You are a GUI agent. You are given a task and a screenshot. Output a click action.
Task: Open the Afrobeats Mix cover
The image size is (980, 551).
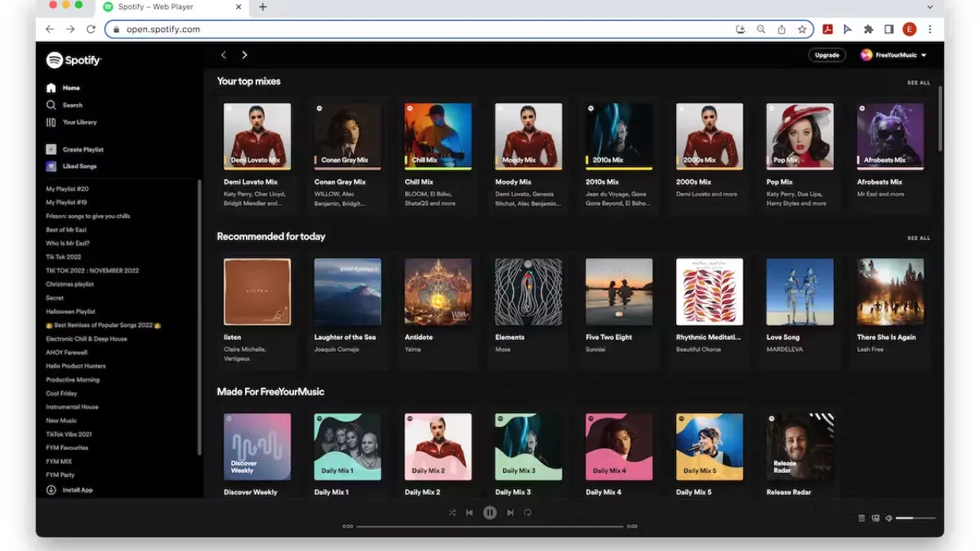890,136
